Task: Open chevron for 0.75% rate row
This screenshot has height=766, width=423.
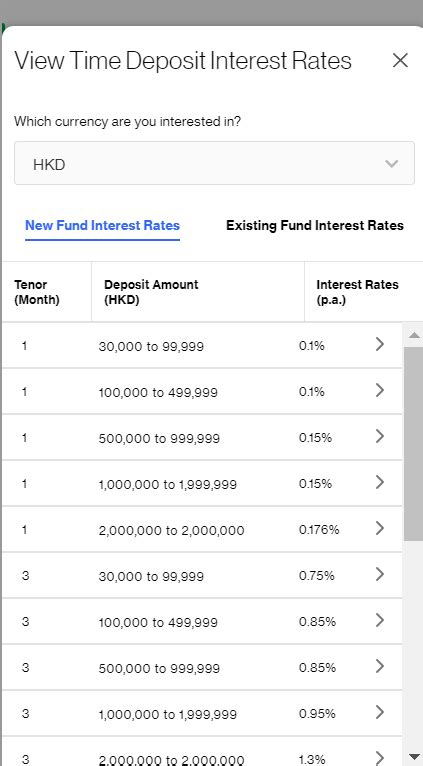Action: point(380,574)
